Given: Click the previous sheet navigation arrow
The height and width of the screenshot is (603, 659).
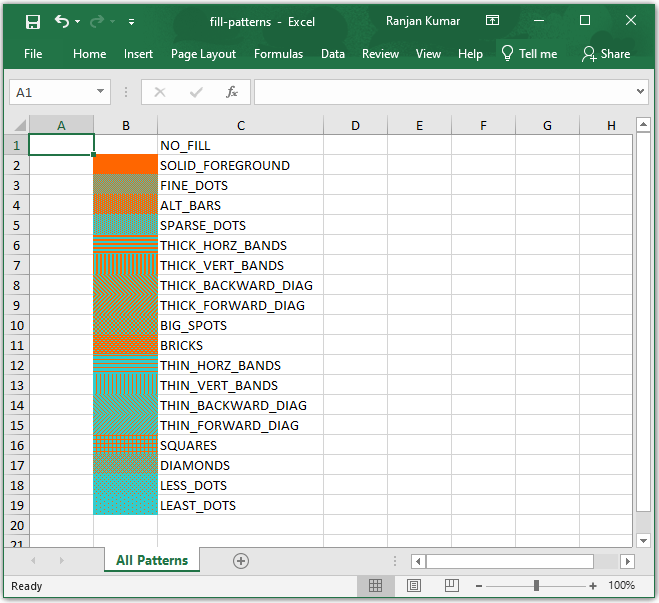Looking at the screenshot, I should 33,560.
